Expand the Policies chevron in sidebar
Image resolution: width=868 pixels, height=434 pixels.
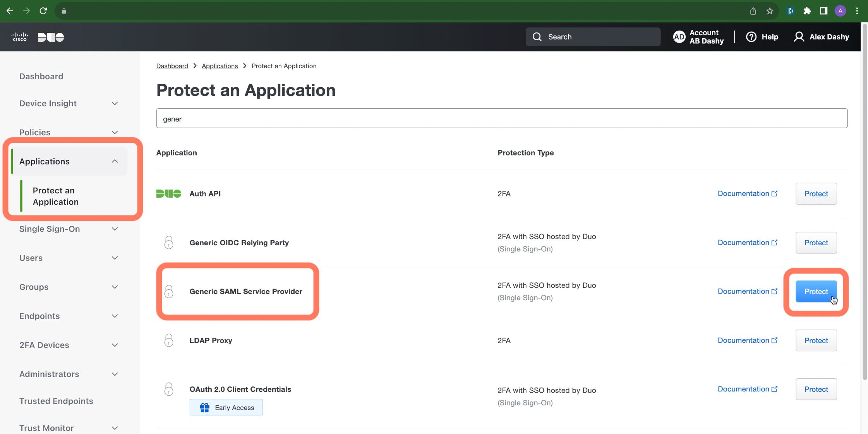tap(115, 132)
